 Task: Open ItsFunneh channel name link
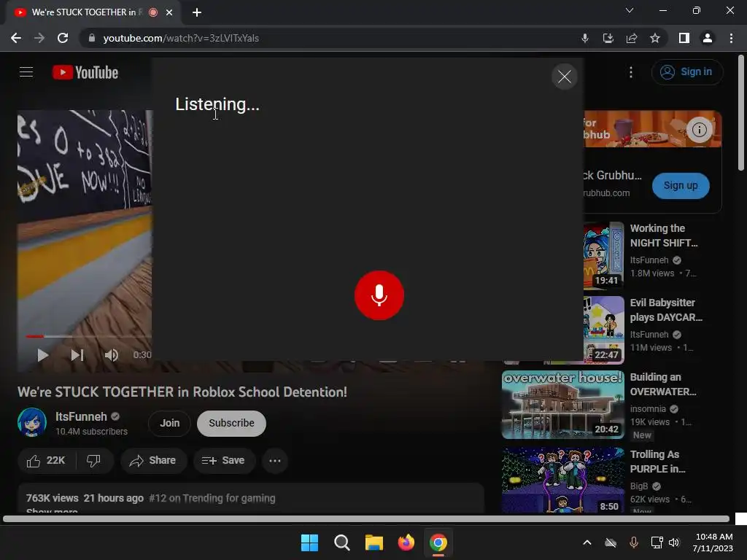tap(81, 416)
